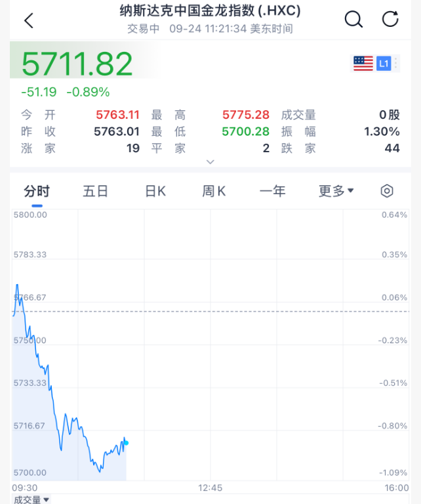Tap the US flag market icon
Viewport: 421px width, 504px height.
click(363, 63)
